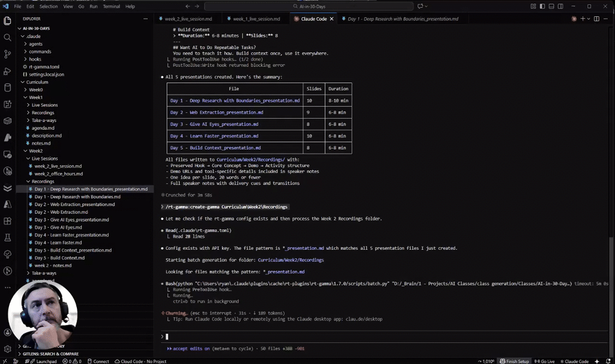
Task: Open the Testing flask icon in activity bar
Action: [7, 238]
